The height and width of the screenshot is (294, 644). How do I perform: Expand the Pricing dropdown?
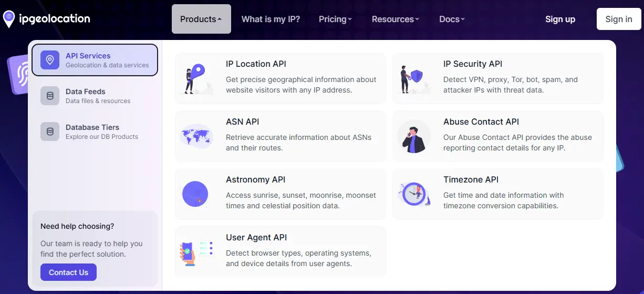335,19
